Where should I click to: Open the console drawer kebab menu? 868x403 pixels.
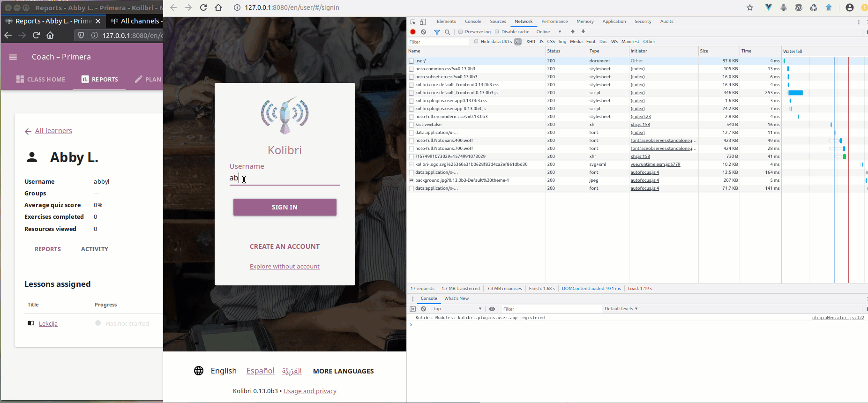pos(413,299)
